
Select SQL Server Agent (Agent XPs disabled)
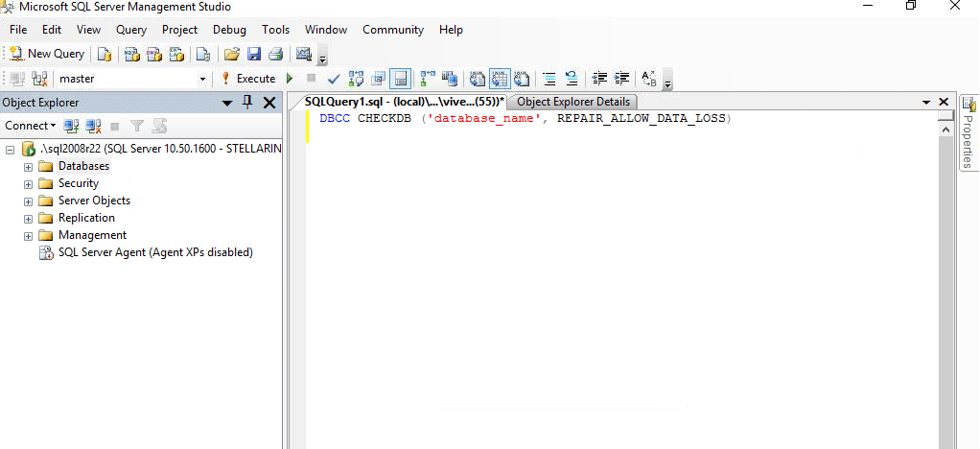pyautogui.click(x=155, y=252)
